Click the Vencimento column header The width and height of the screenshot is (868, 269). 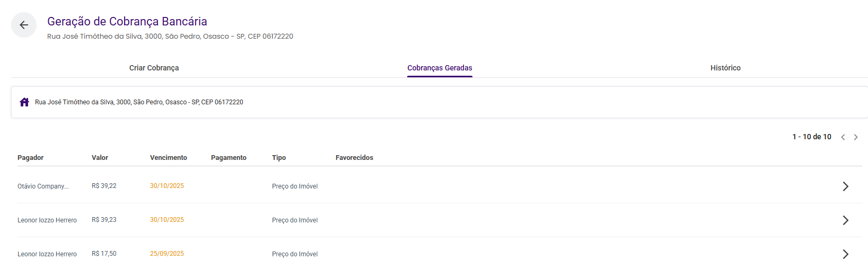[x=169, y=158]
